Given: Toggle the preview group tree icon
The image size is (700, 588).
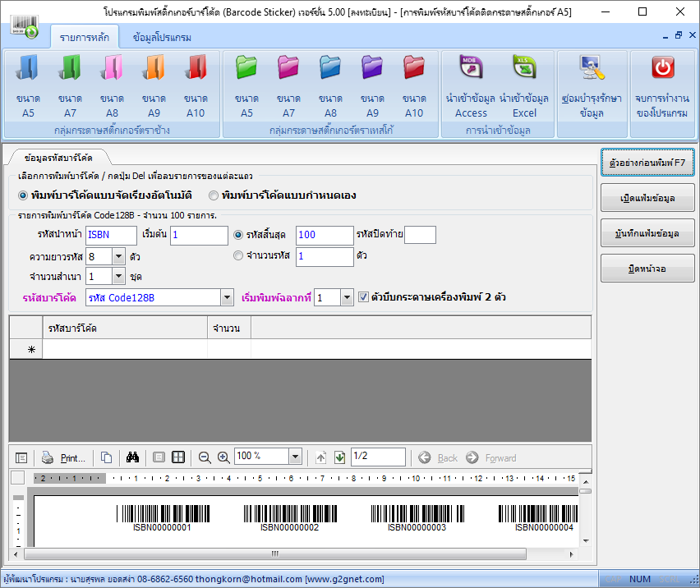Looking at the screenshot, I should tap(21, 457).
